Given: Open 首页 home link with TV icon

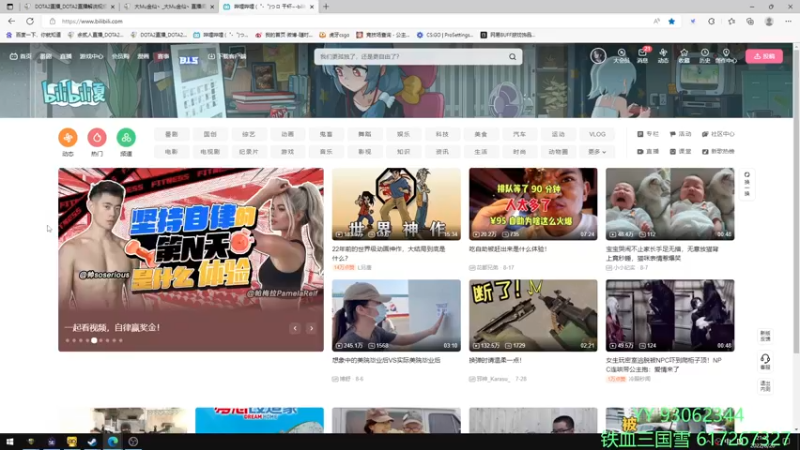Looking at the screenshot, I should tap(20, 56).
